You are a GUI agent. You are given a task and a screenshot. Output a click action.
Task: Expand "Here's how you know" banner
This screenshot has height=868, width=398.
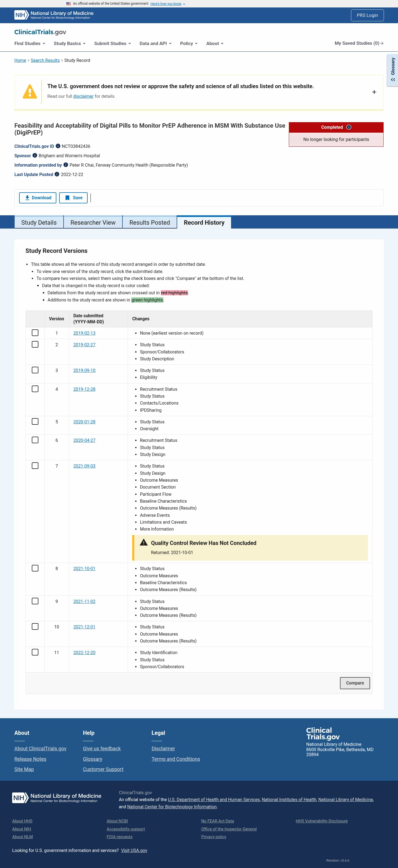tap(168, 4)
